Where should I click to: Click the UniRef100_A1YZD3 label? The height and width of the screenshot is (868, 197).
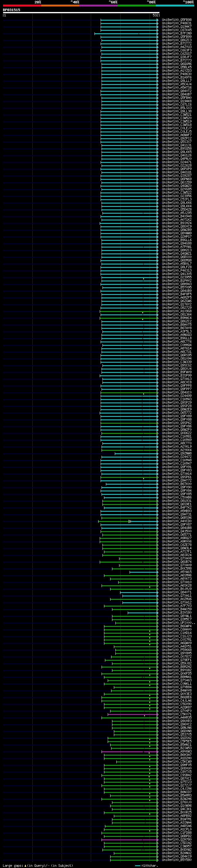click(177, 71)
